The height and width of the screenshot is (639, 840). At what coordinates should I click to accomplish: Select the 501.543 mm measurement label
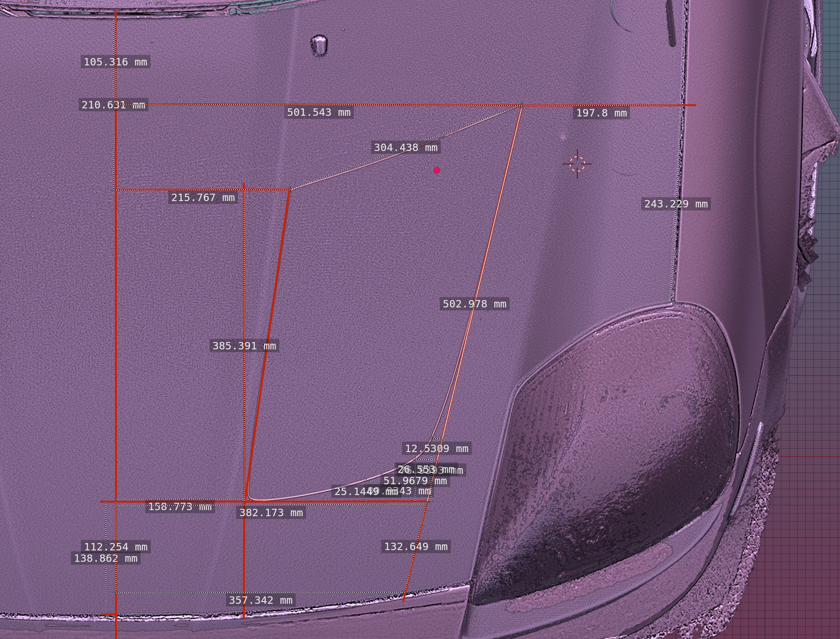click(319, 112)
